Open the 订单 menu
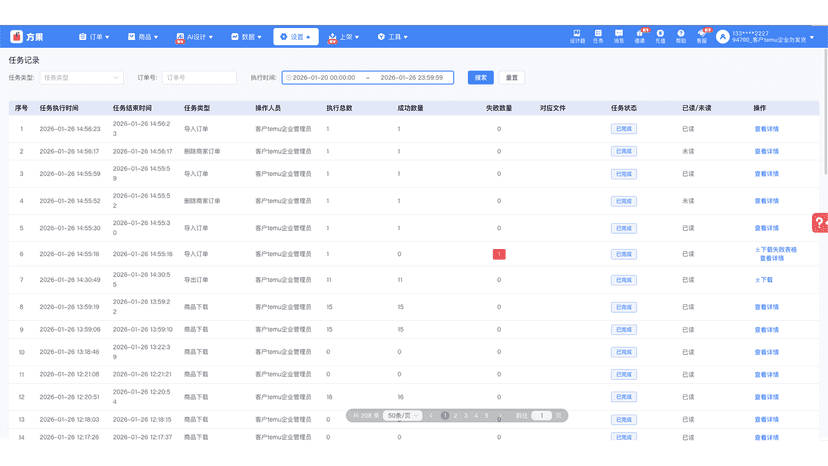828x466 pixels. (x=94, y=37)
